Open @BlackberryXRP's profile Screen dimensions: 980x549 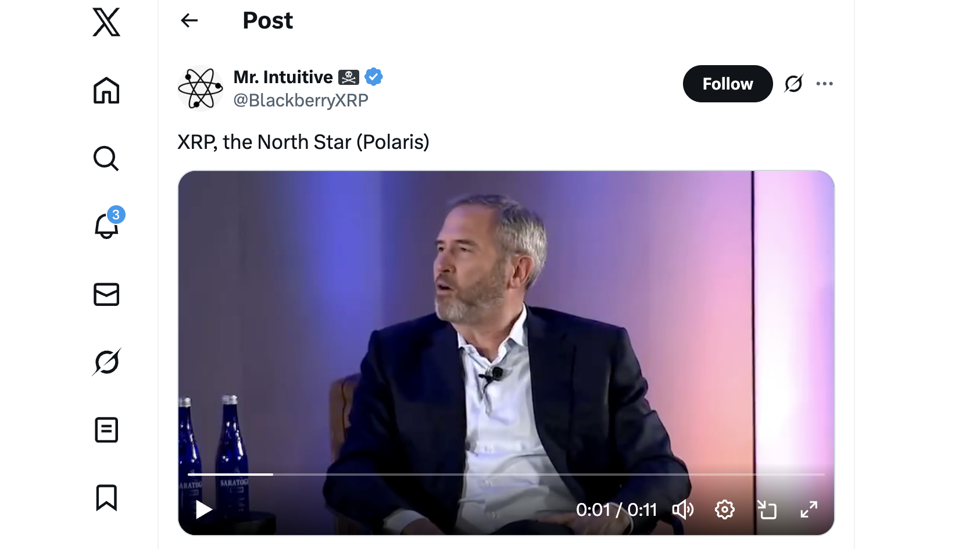click(301, 99)
